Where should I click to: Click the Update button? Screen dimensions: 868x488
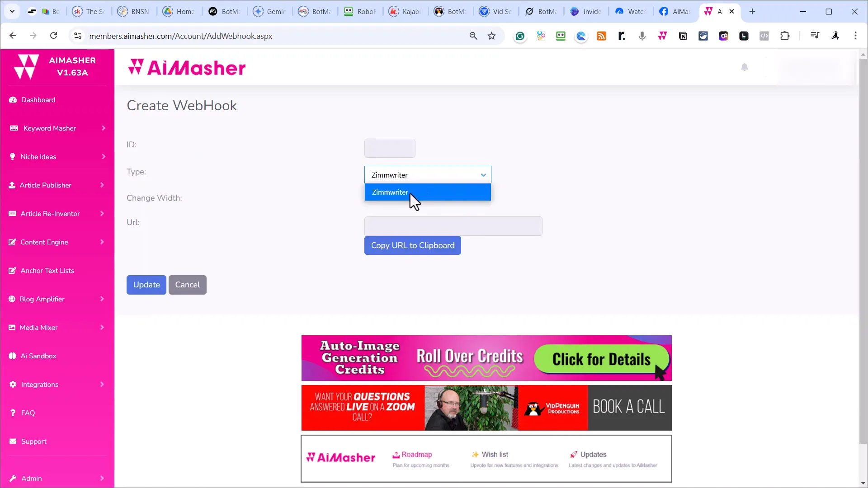pyautogui.click(x=146, y=285)
